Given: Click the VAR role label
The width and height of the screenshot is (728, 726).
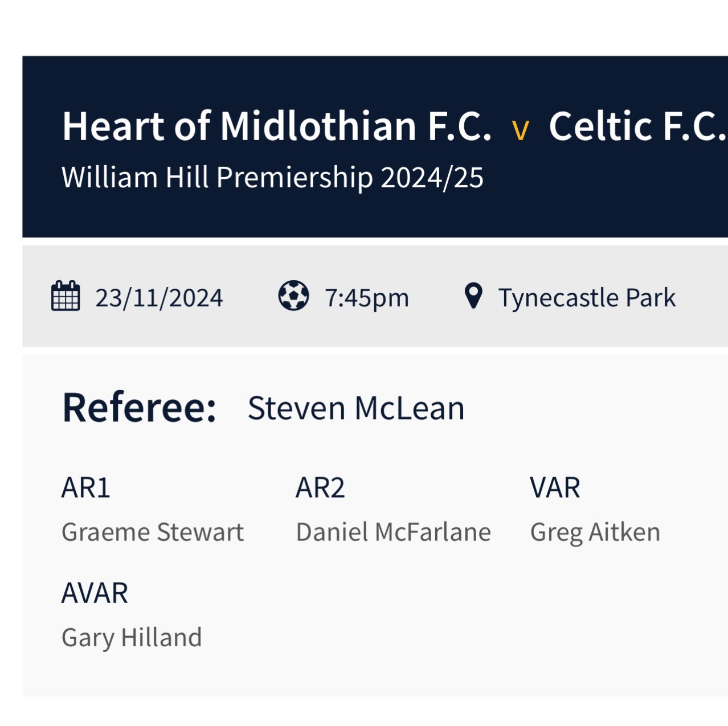Looking at the screenshot, I should 555,487.
